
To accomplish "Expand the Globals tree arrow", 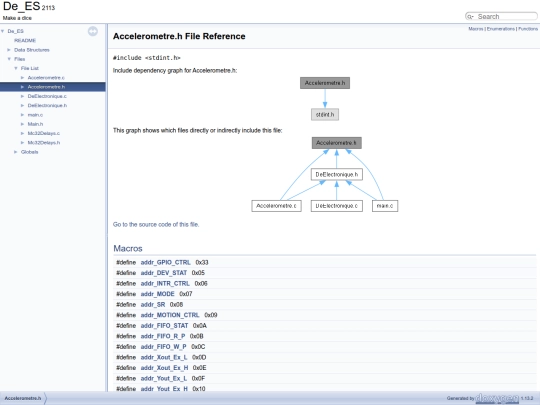I will point(15,152).
